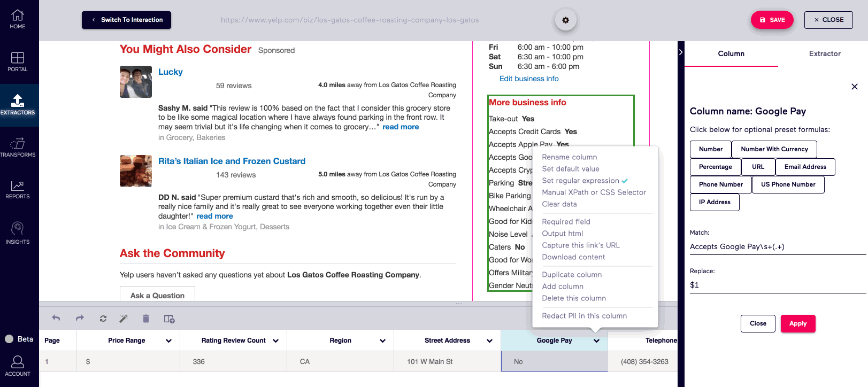
Task: Click Lucky listing thumbnail photo
Action: click(136, 82)
